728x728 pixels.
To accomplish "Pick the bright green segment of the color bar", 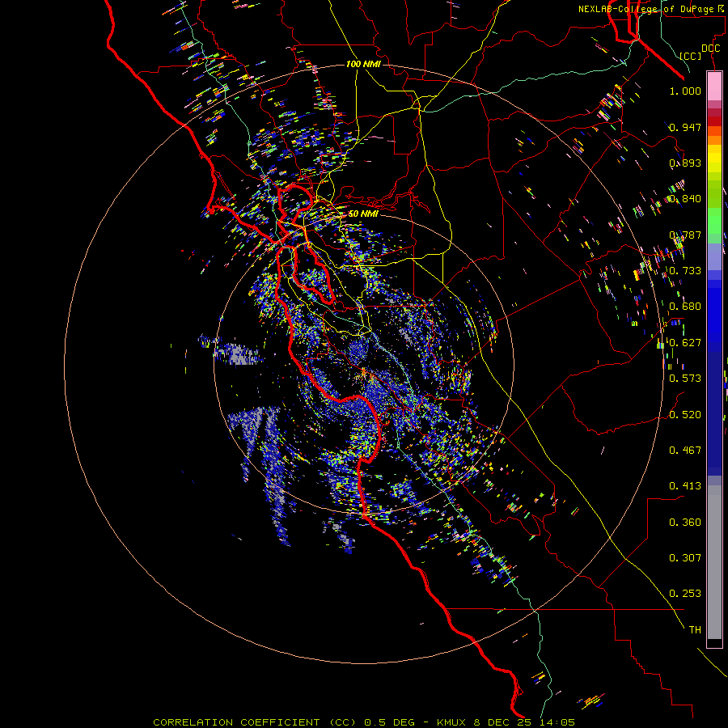I will 714,220.
